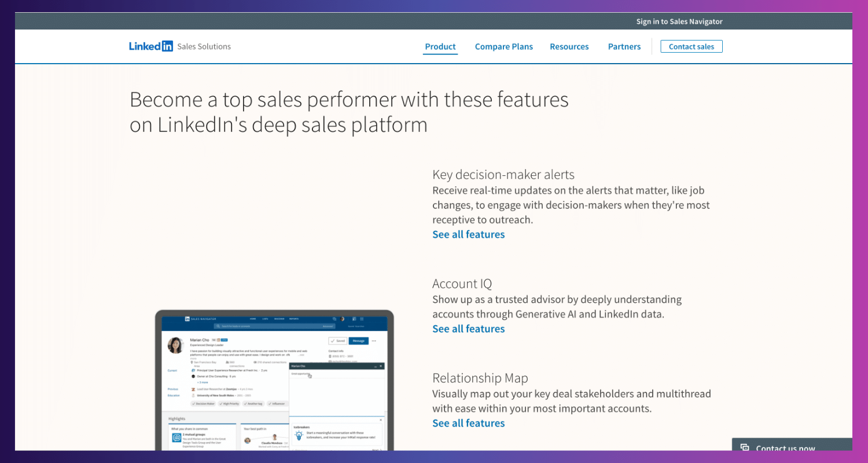
Task: Open the Contact us now chat widget
Action: point(792,444)
